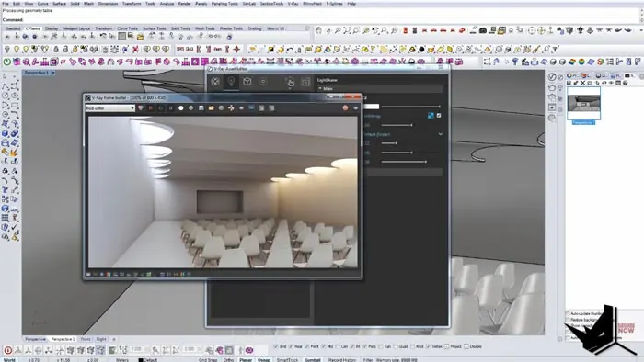Image resolution: width=644 pixels, height=362 pixels.
Task: Click the red X light icon in toolbar
Action: 135,50
